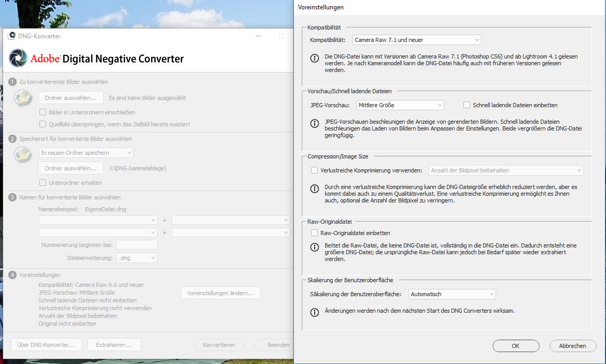Screen dimensions: 606x364
Task: Enable Schnell ladende Dateien einbetten checkbox
Action: 467,105
